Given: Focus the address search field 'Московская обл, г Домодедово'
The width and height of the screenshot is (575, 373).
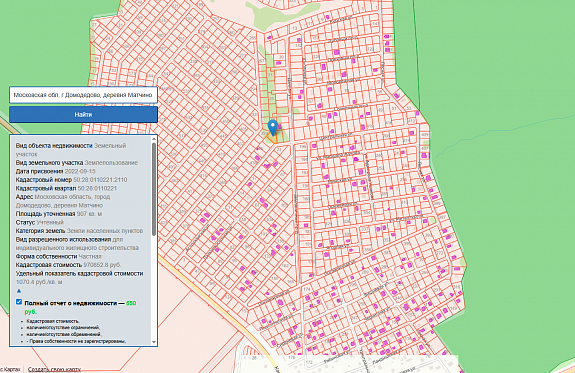Looking at the screenshot, I should point(83,95).
